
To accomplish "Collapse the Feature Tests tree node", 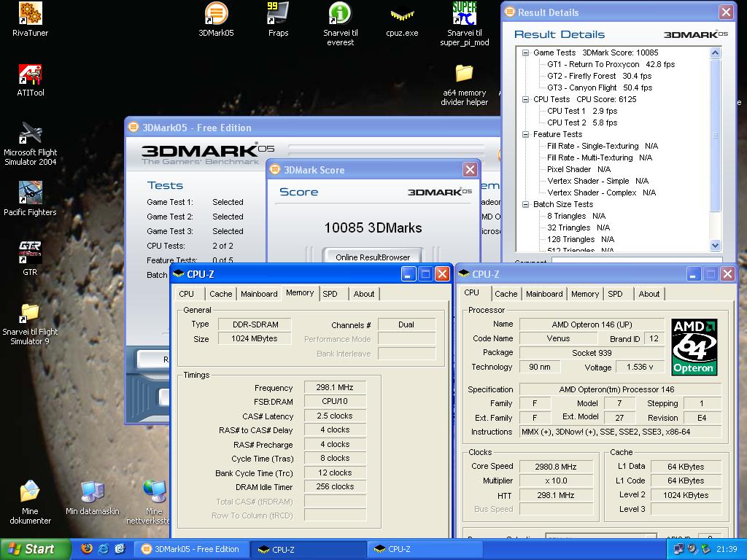I will (525, 134).
